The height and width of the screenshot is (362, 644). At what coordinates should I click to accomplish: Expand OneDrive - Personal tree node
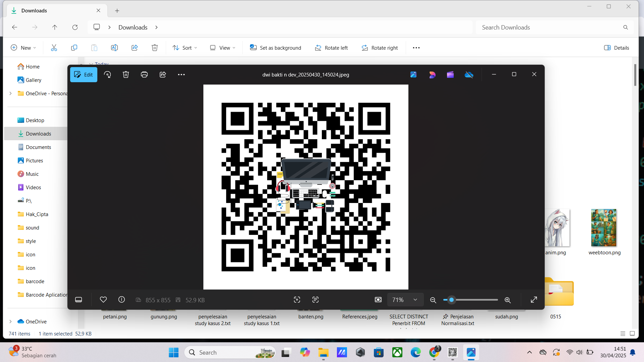(10, 93)
